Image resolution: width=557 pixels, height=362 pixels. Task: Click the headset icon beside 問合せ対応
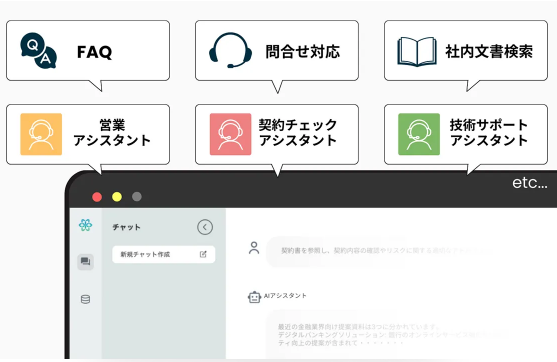point(231,50)
